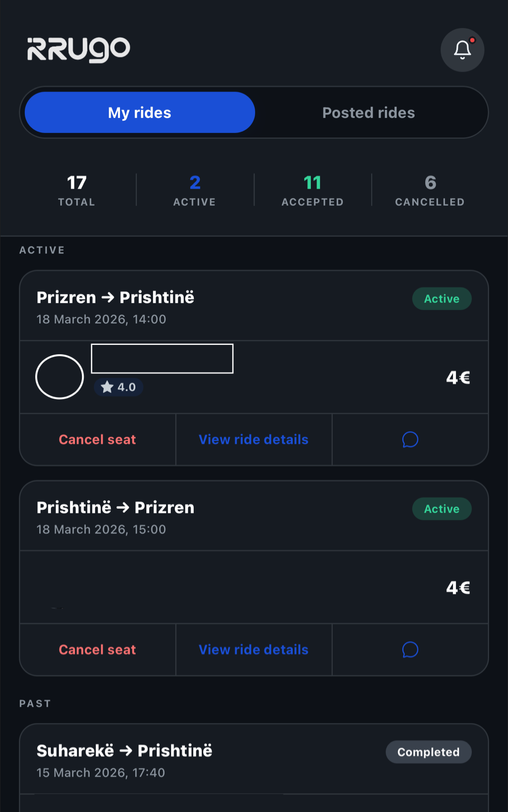This screenshot has width=508, height=812.
Task: Open chat for Prizren to Prishtinë ride
Action: click(x=410, y=439)
